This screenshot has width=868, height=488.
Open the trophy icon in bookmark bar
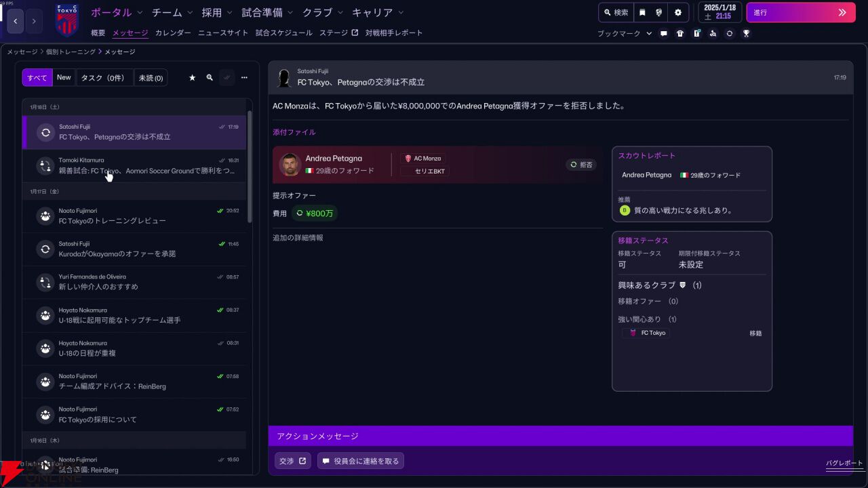(x=746, y=33)
